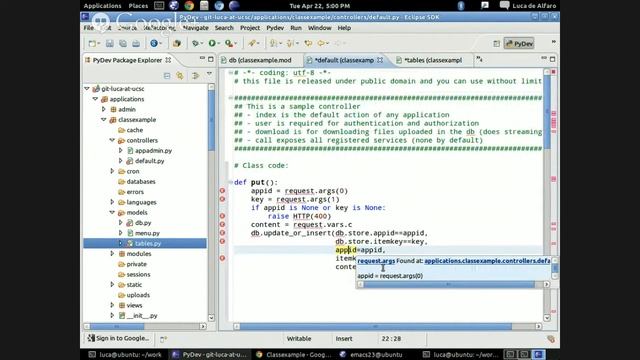Click the error marker beside content = request.vars.c
640x360 pixels.
point(222,224)
